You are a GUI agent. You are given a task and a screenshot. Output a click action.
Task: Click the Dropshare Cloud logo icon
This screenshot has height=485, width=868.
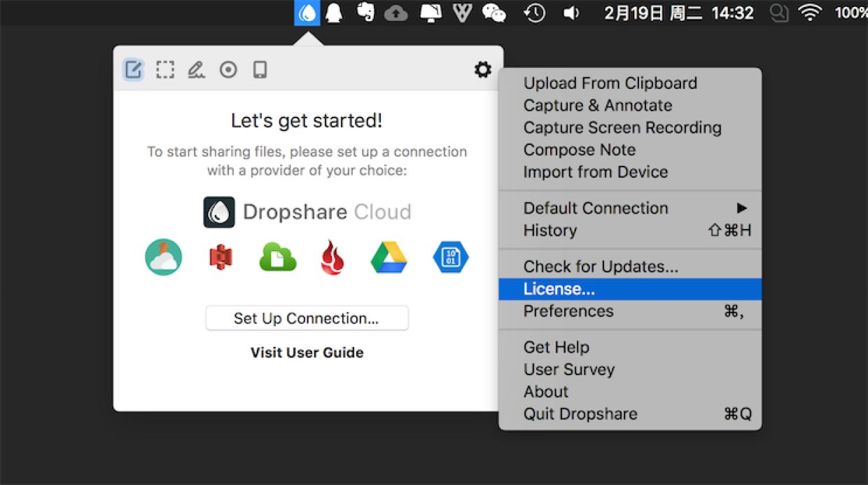click(x=219, y=212)
